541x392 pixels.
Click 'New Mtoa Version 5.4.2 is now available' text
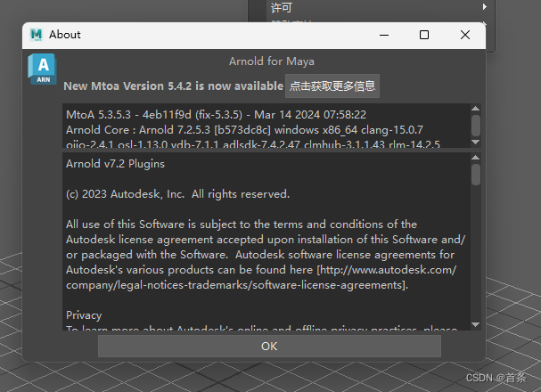coord(173,86)
